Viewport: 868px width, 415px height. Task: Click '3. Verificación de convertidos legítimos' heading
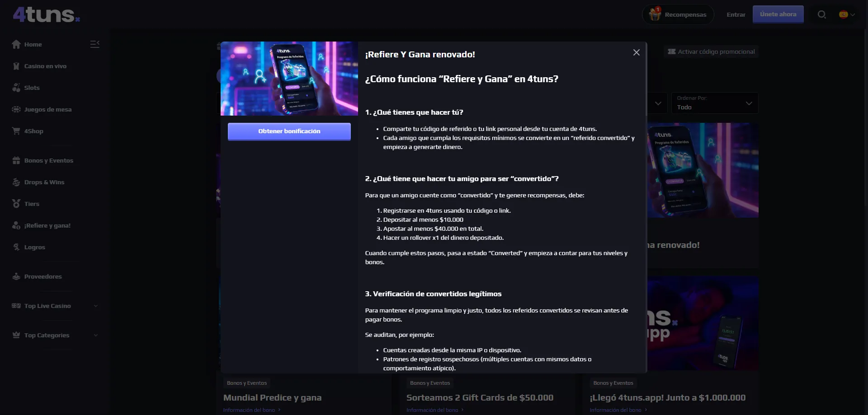[x=433, y=294]
